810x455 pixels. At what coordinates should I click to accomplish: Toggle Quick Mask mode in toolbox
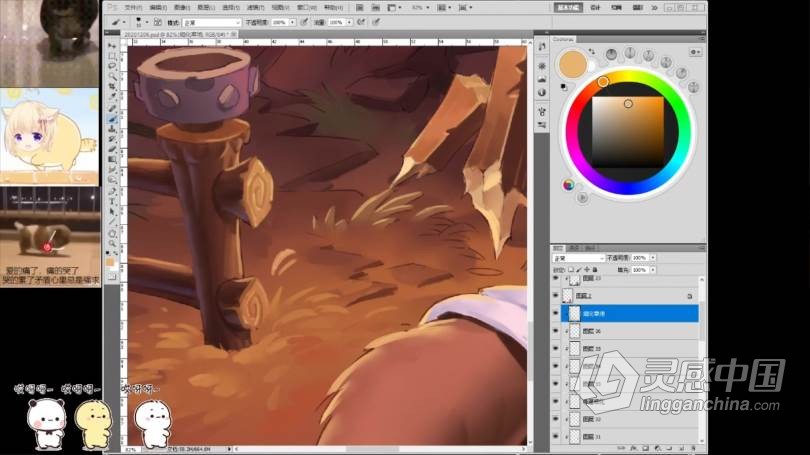[112, 277]
